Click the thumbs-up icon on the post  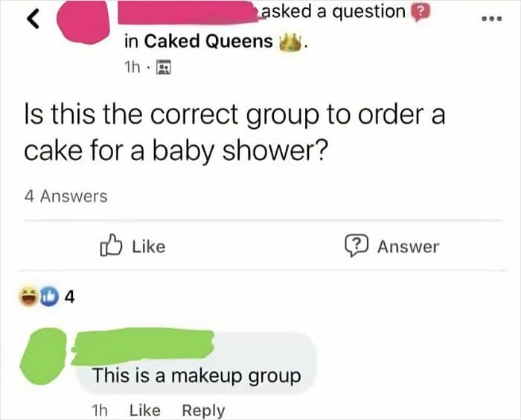(x=109, y=245)
